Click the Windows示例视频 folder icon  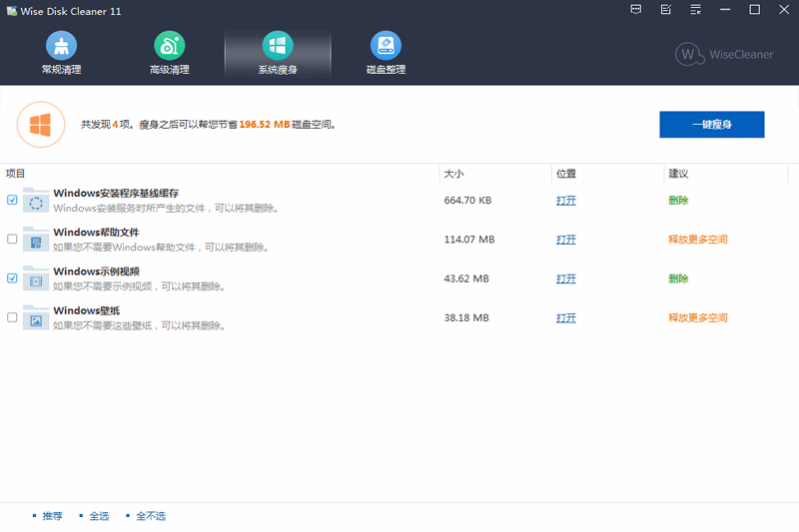tap(36, 278)
